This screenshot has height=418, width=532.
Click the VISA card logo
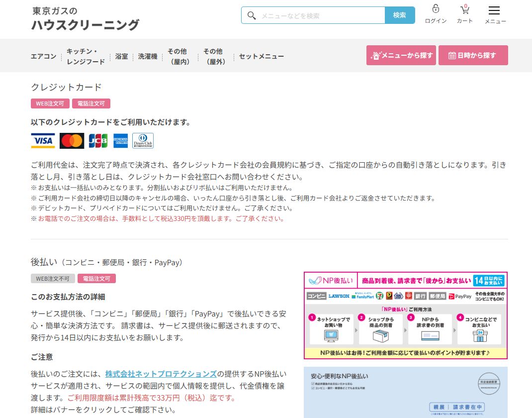tap(43, 141)
